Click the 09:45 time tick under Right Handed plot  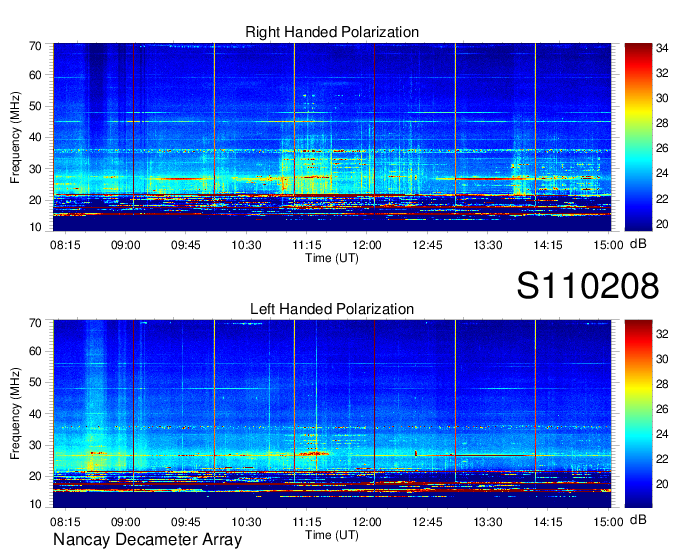point(186,245)
